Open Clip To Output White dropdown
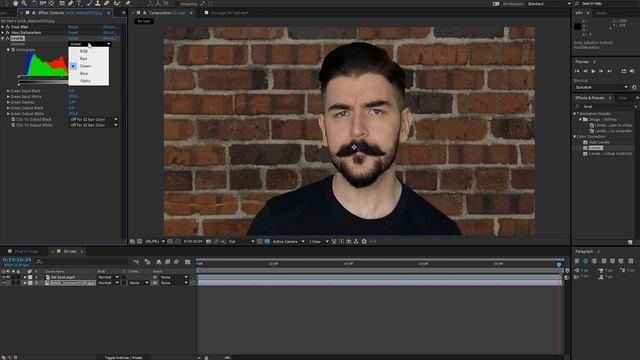This screenshot has width=640, height=360. 93,125
